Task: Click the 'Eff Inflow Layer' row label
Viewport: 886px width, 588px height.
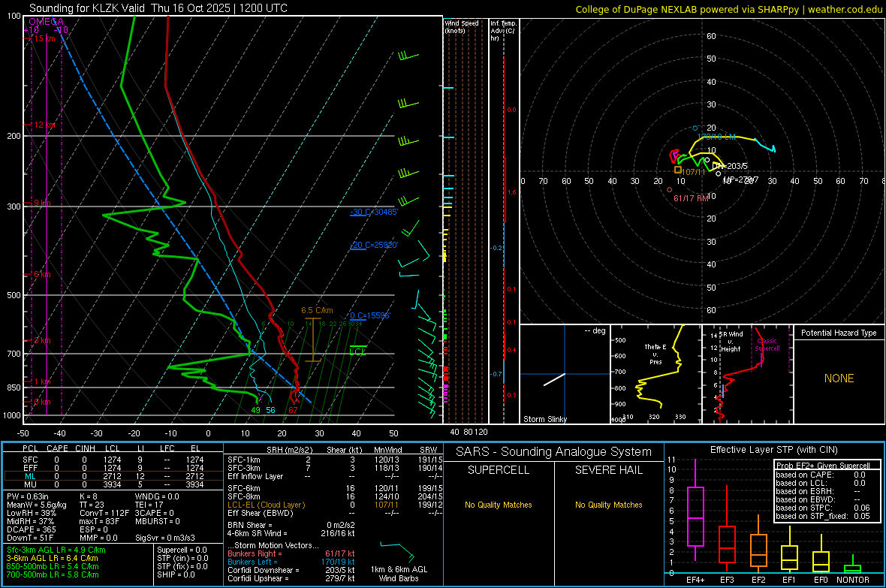Action: click(255, 476)
